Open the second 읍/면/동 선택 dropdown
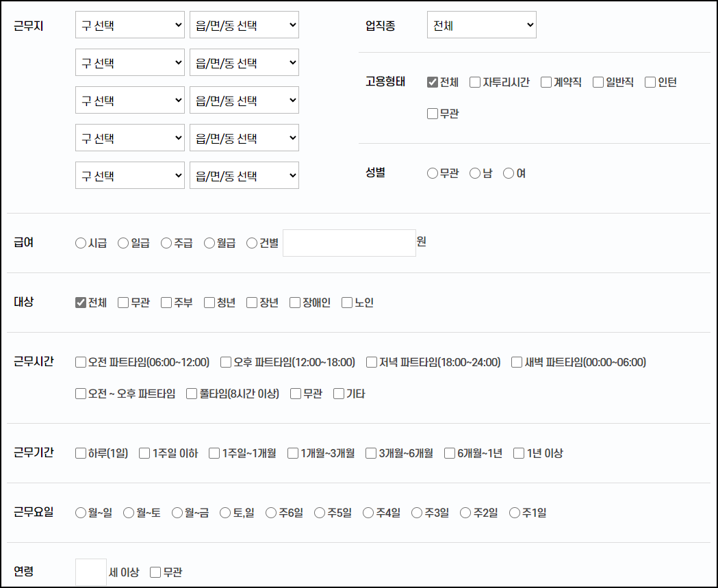The height and width of the screenshot is (588, 718). click(244, 62)
